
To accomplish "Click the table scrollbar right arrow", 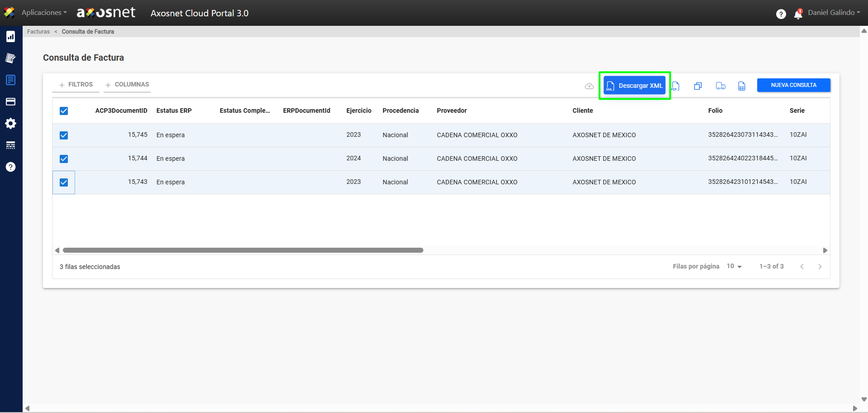I will pyautogui.click(x=825, y=250).
